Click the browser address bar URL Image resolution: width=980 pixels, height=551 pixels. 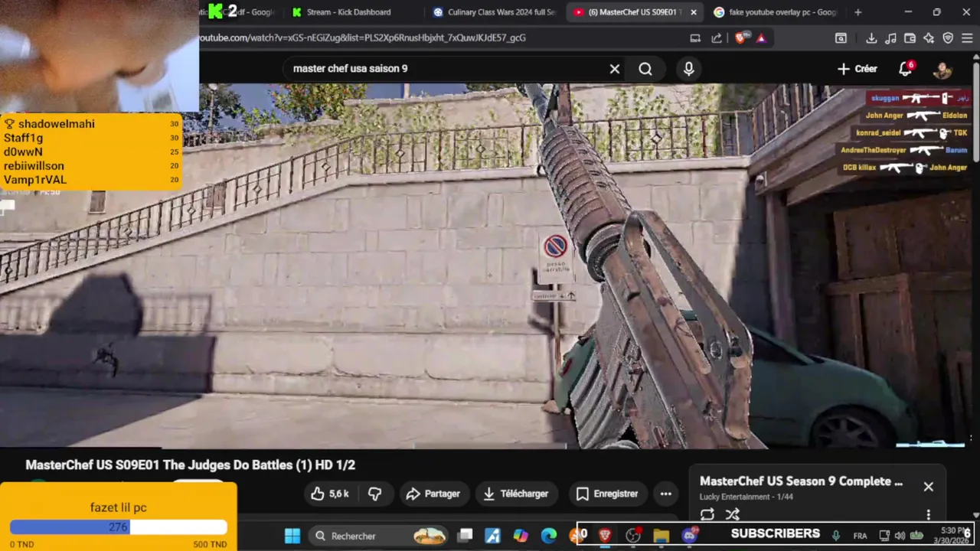coord(363,37)
